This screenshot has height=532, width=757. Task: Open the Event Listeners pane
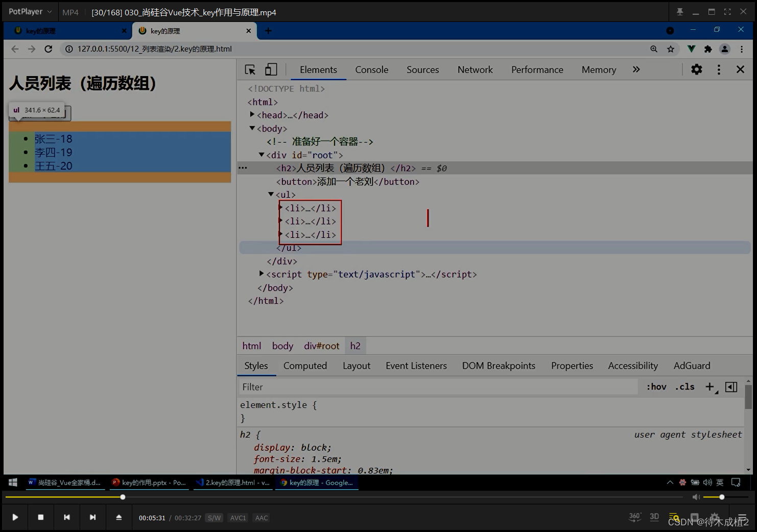tap(416, 366)
